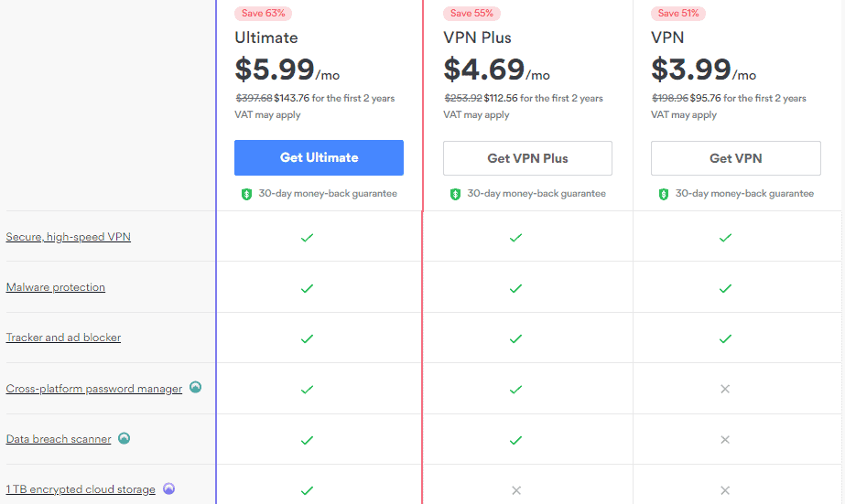Open the Secure, high-speed VPN link
Image resolution: width=845 pixels, height=504 pixels.
69,237
